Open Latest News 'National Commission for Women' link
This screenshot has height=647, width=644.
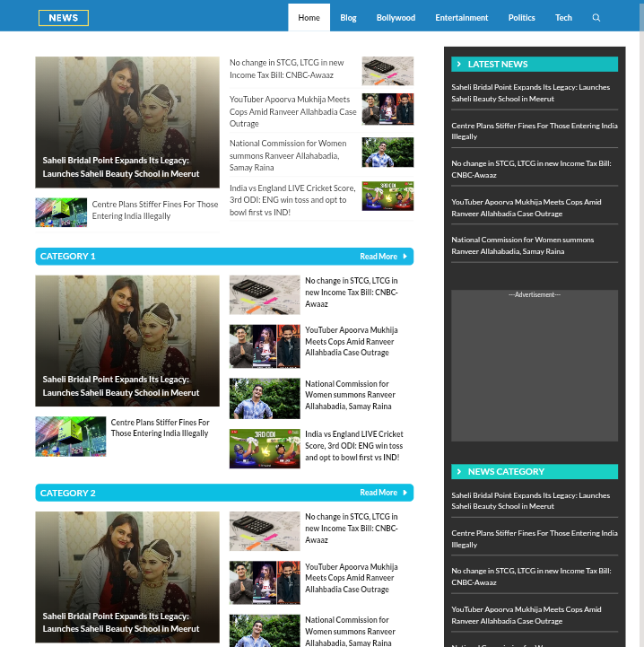point(523,246)
